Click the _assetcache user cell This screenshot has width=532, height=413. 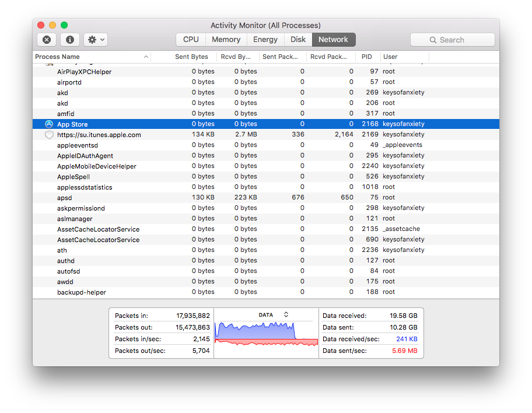pyautogui.click(x=401, y=229)
